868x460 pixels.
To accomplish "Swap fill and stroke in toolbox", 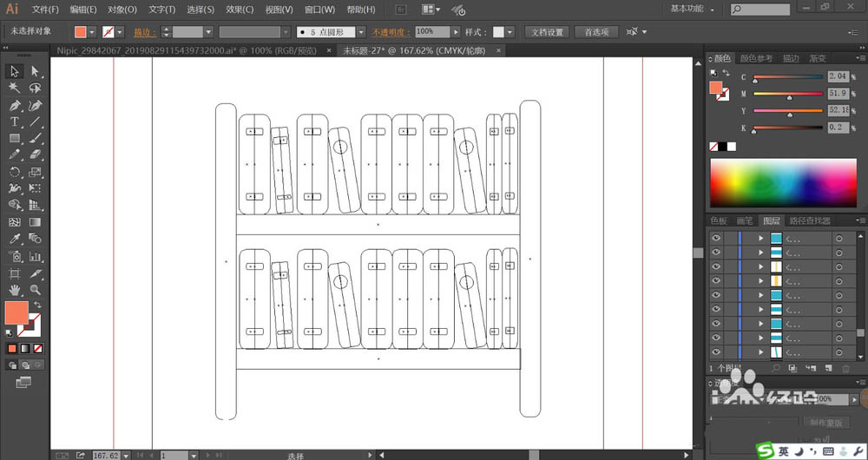I will point(37,305).
